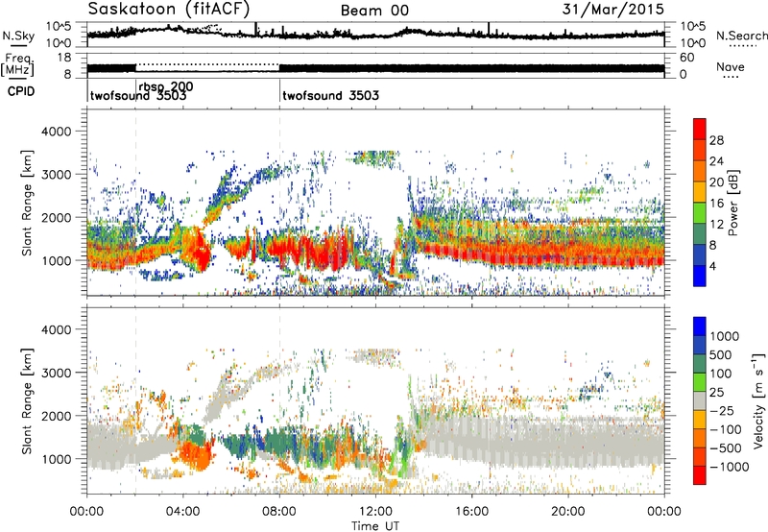The height and width of the screenshot is (532, 768).
Task: Click the 'CPID' row label
Action: [21, 91]
